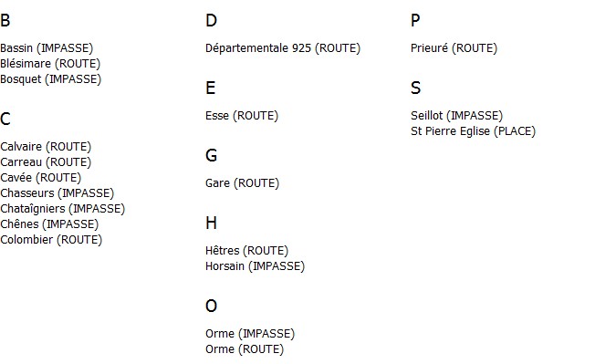
Task: Choose Calvaire (ROUTE) entry
Action: [46, 147]
